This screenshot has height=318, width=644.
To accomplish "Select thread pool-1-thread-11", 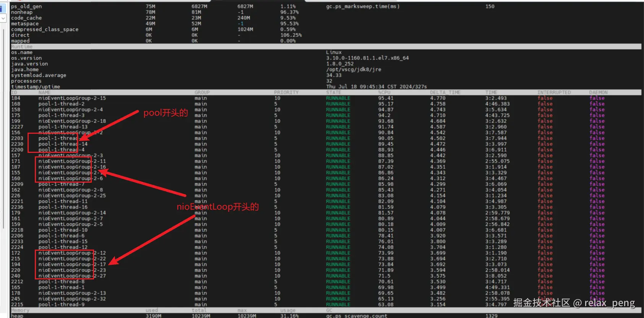I will tap(63, 201).
